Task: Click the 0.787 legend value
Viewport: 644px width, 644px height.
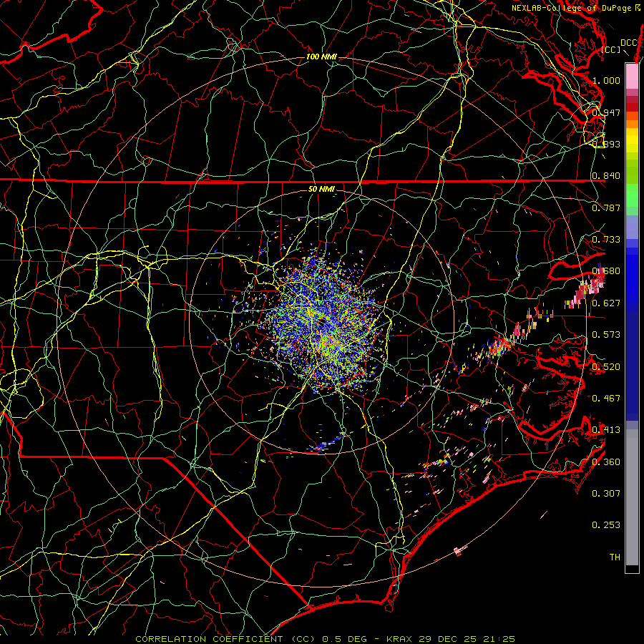Action: [606, 208]
